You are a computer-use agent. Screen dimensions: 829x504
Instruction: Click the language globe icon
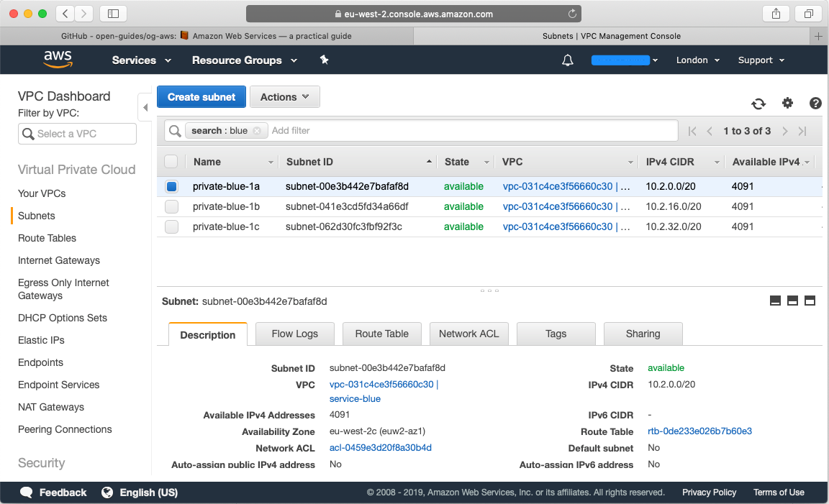pos(107,492)
